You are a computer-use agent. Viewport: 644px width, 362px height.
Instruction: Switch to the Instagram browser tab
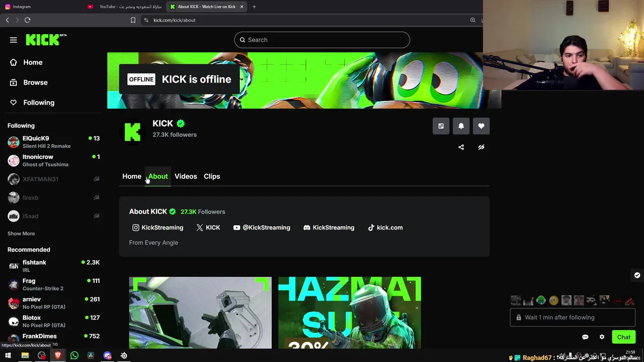pos(40,7)
